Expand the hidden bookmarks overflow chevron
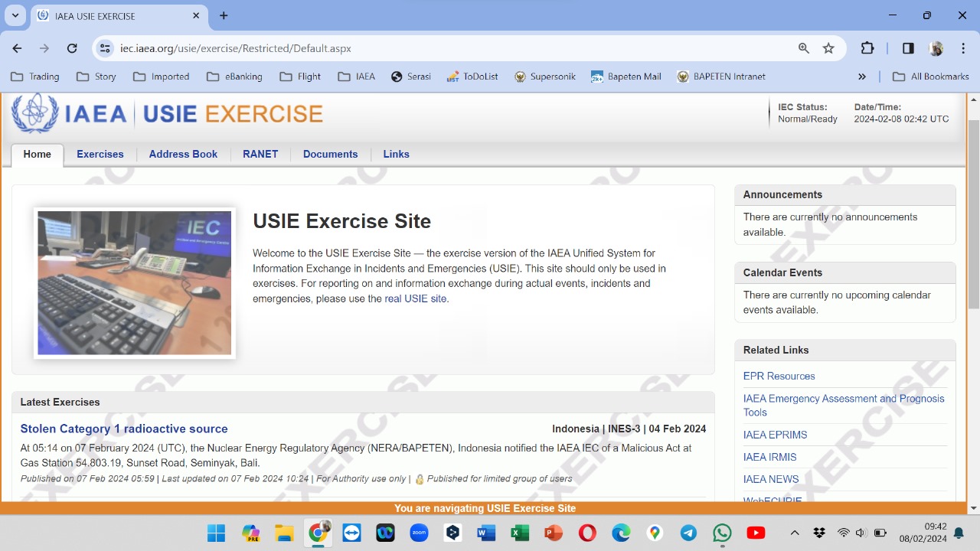This screenshot has width=980, height=551. (862, 77)
